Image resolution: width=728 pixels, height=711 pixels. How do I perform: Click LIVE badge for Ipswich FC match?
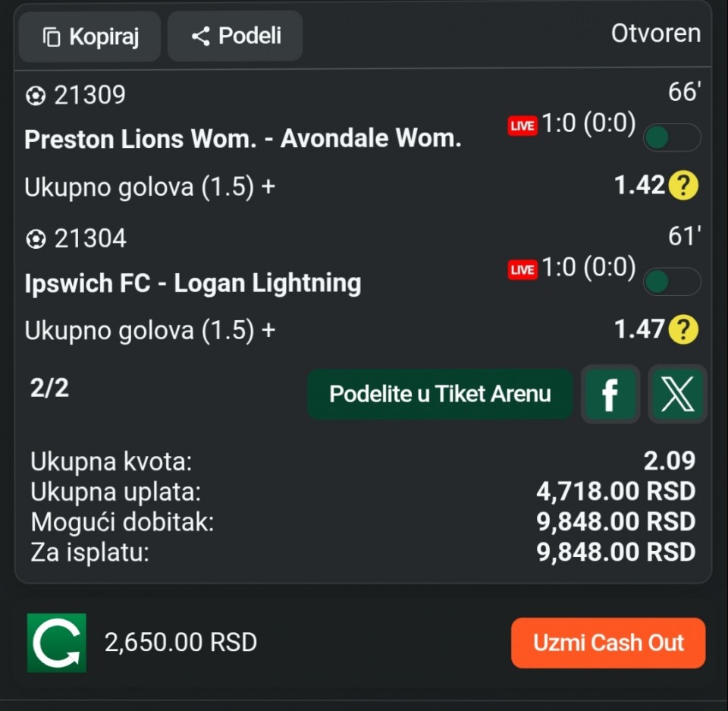click(522, 269)
